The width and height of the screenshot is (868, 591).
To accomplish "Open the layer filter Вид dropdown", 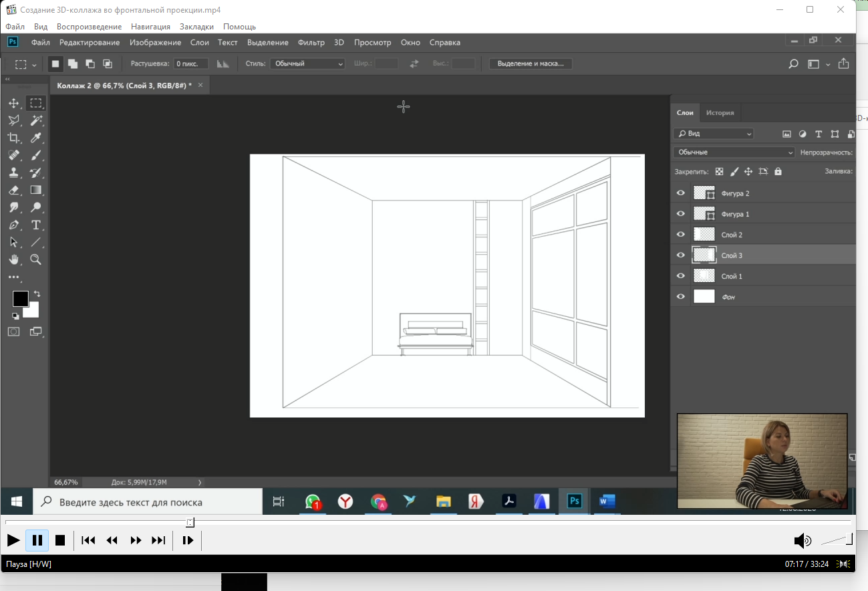I will [713, 134].
